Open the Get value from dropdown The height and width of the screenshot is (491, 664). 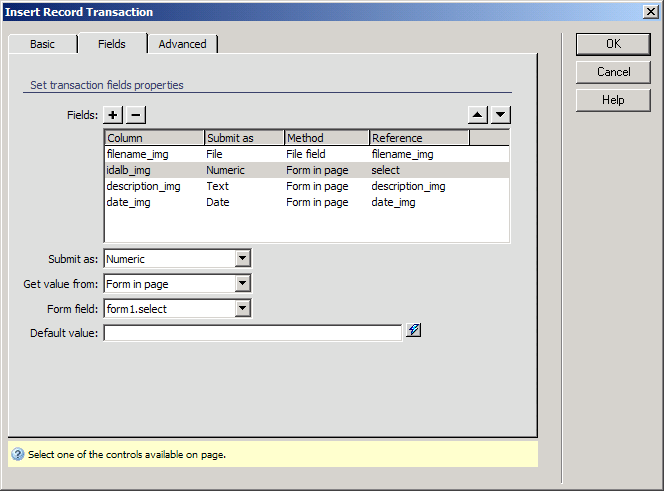(x=242, y=284)
